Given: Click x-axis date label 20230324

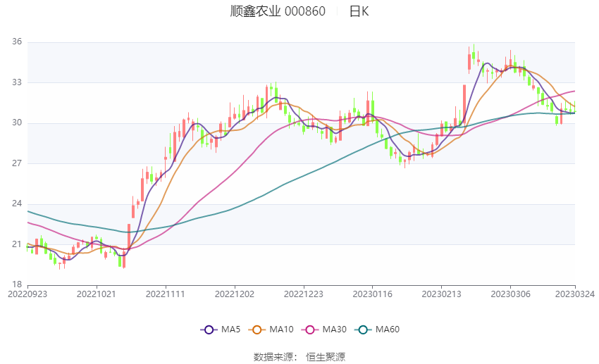Looking at the screenshot, I should pyautogui.click(x=575, y=294).
